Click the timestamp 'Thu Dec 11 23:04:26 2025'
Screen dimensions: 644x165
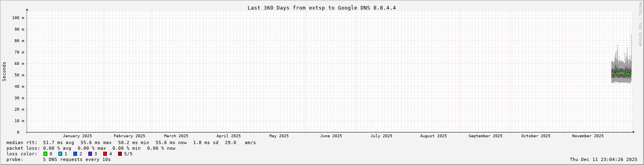click(603, 159)
